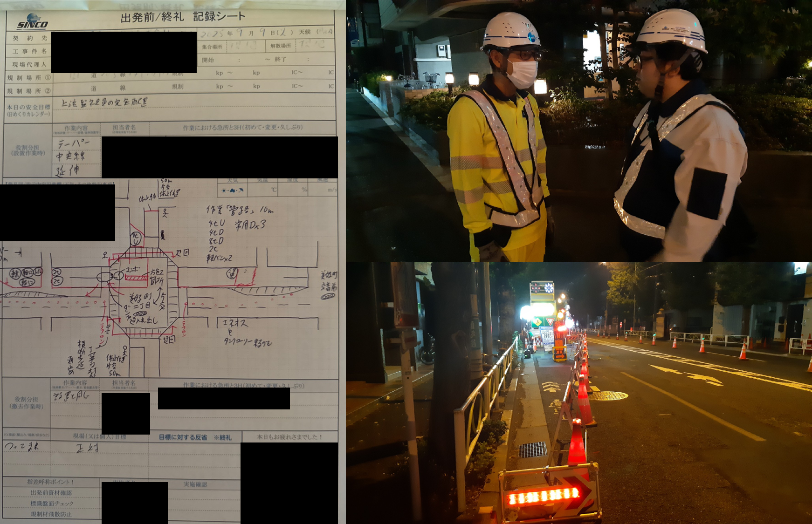Image resolution: width=812 pixels, height=524 pixels.
Task: Click the 目標に対する反省 heading
Action: coord(195,437)
